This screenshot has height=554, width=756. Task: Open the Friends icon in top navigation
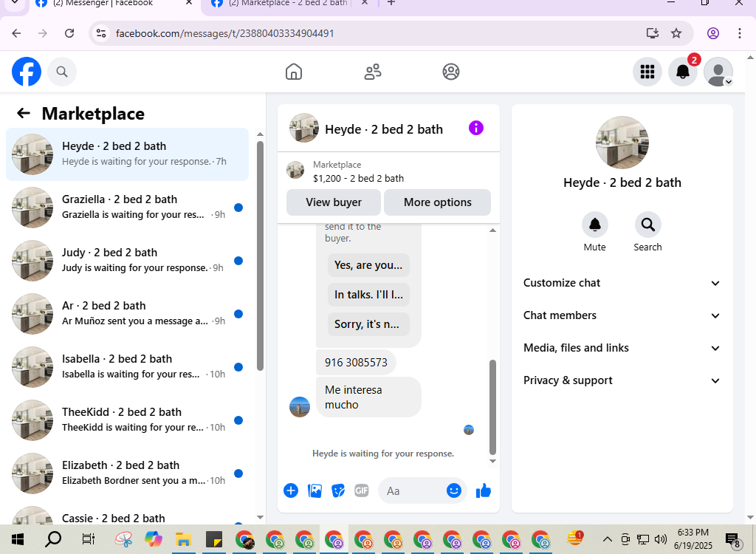[372, 72]
